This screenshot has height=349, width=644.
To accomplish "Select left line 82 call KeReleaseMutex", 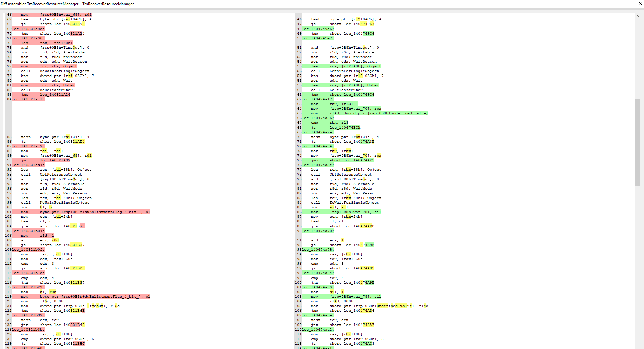I will [x=47, y=90].
